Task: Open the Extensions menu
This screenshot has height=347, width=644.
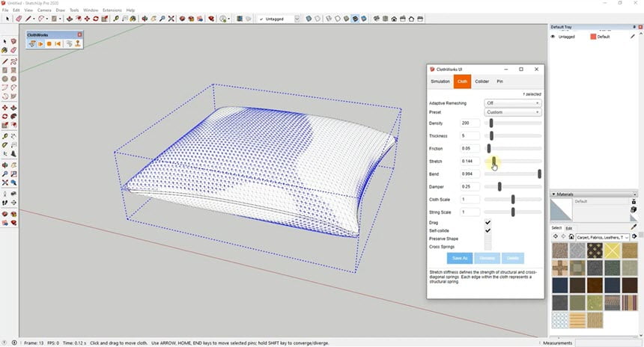Action: [112, 10]
